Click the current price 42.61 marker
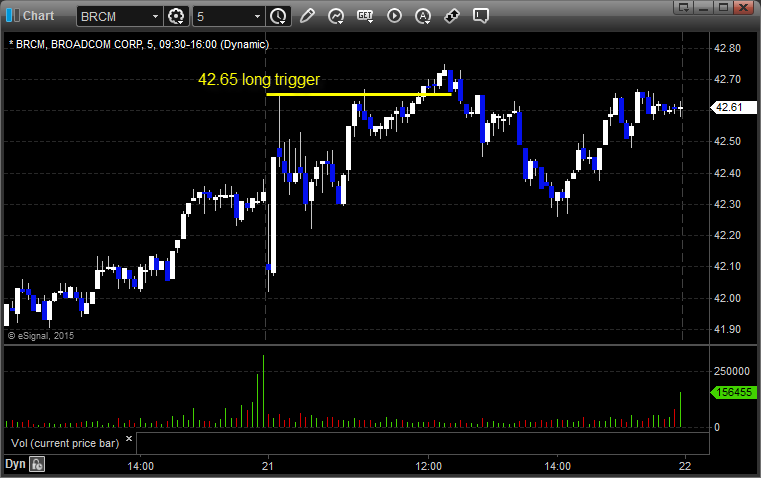Viewport: 761px width, 478px height. click(x=733, y=107)
